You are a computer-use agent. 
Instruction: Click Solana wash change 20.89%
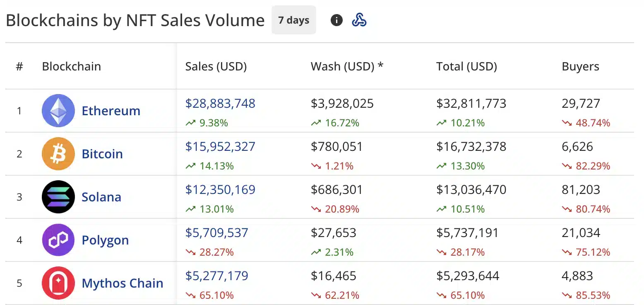coord(335,209)
